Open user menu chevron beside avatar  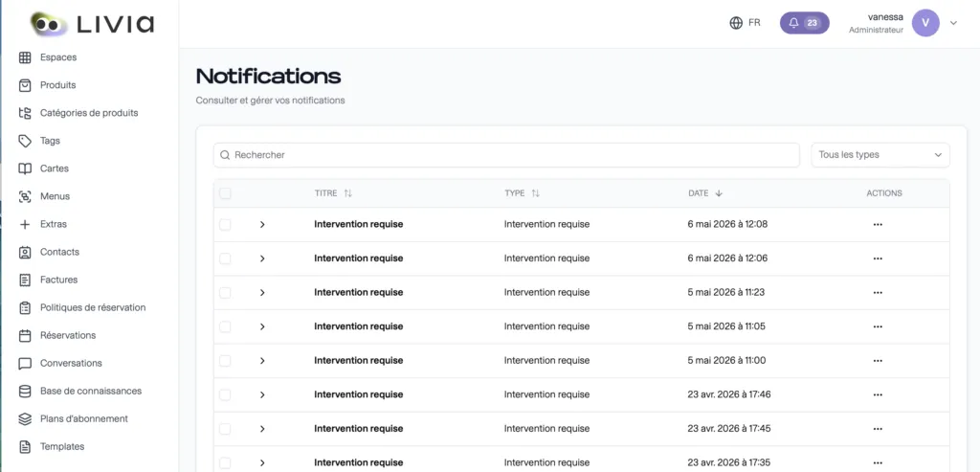pyautogui.click(x=953, y=23)
